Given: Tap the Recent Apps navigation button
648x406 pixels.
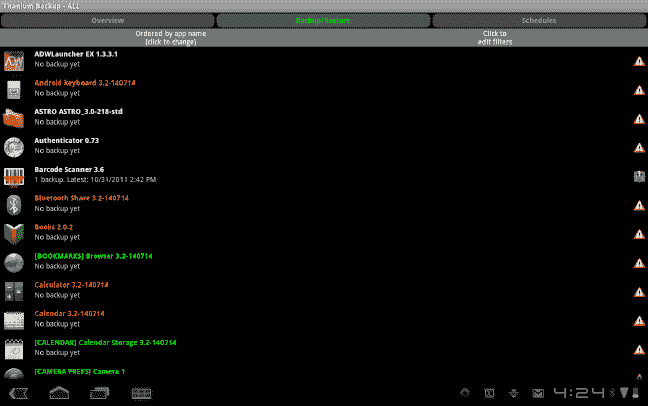Looking at the screenshot, I should tap(100, 393).
